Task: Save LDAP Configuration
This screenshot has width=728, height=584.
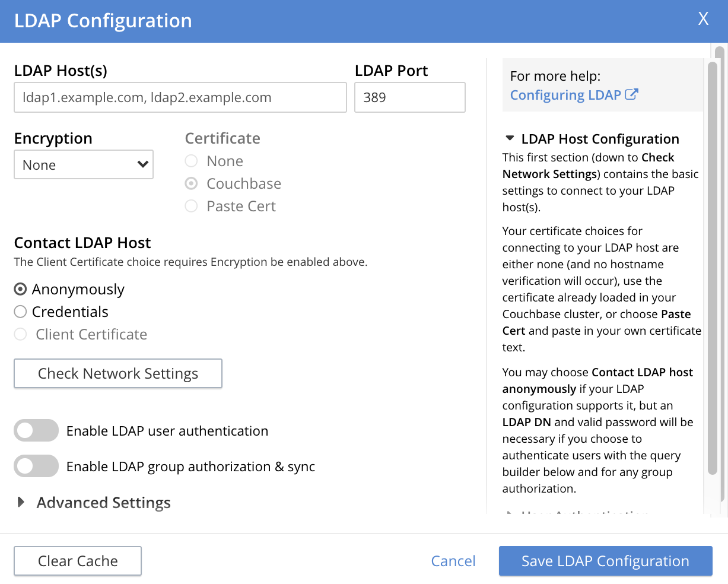Action: (x=605, y=561)
